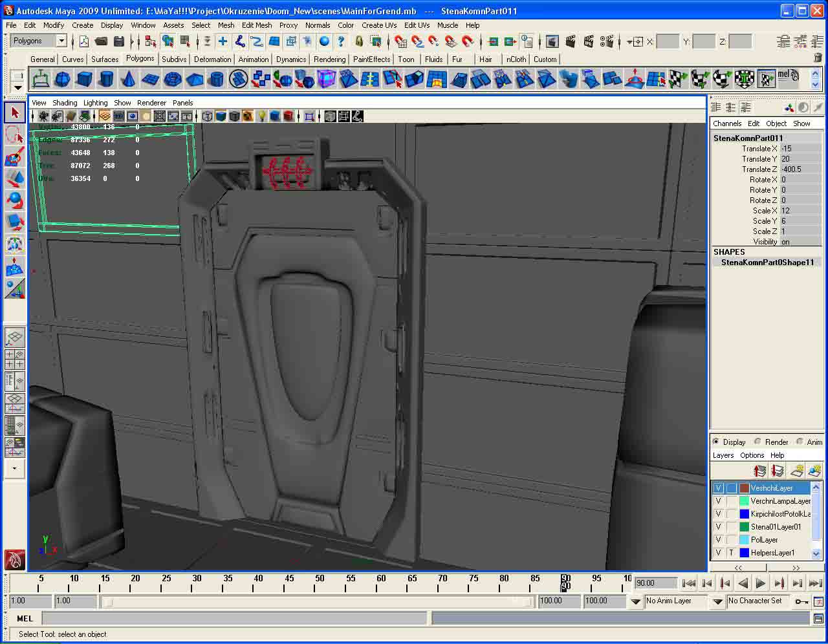Open the Script Editor icon

[818, 619]
